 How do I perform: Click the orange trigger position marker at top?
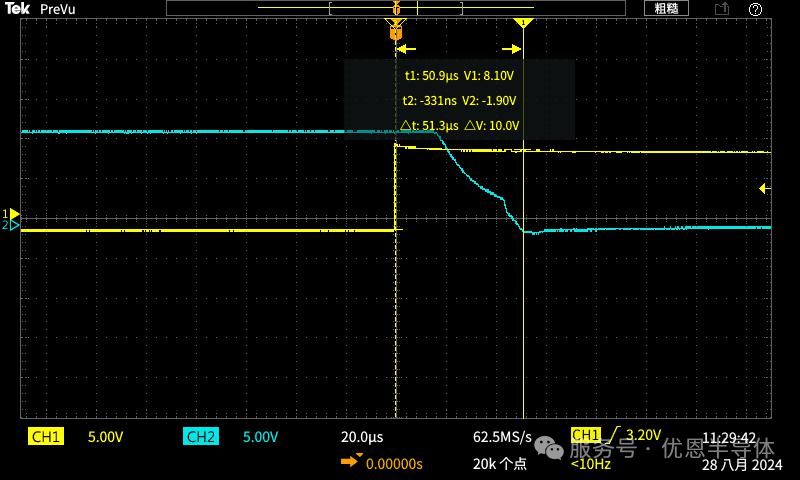(x=396, y=29)
